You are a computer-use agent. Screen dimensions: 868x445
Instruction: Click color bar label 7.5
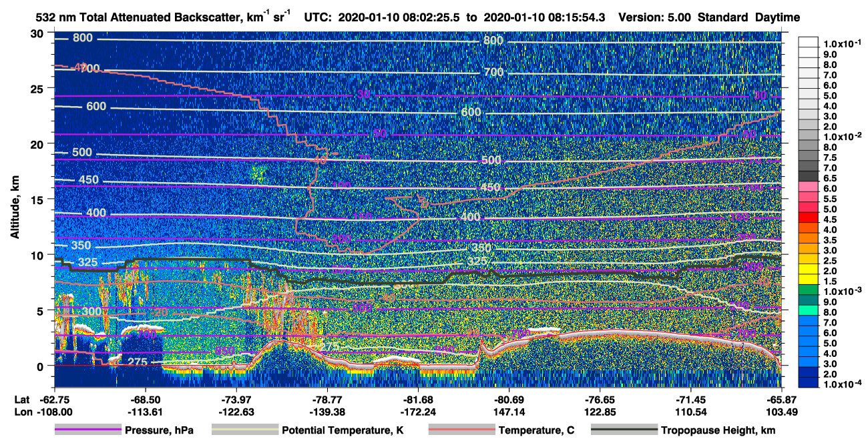click(831, 157)
